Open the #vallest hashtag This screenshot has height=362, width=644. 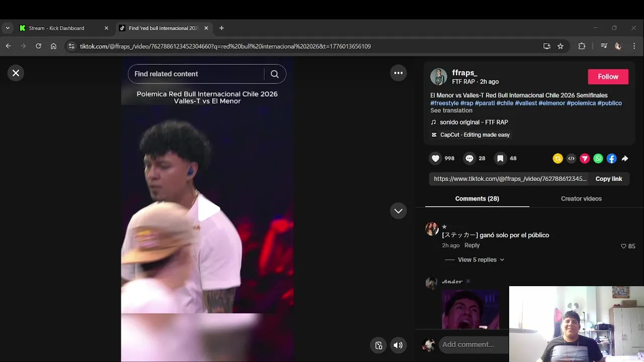[526, 103]
